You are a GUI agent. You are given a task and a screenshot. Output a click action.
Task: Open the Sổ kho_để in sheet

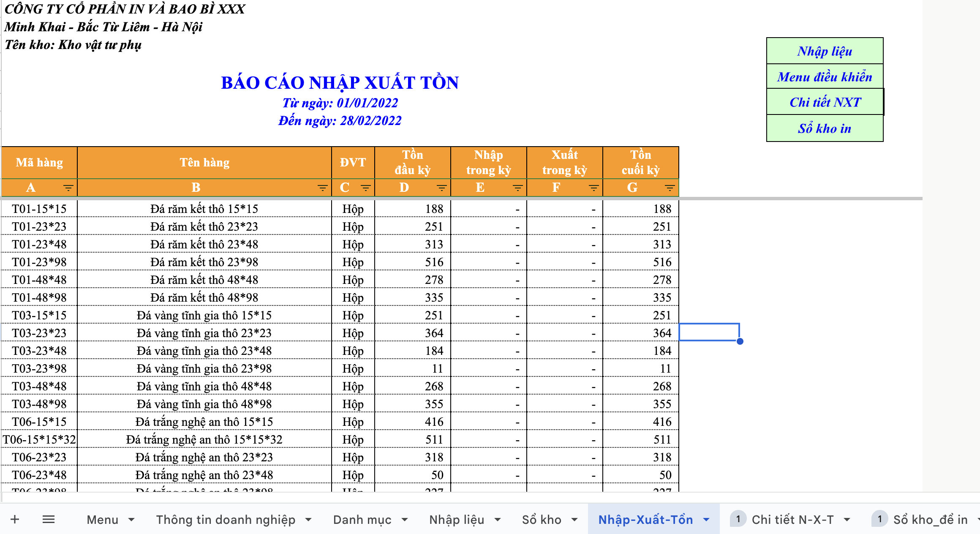(929, 520)
